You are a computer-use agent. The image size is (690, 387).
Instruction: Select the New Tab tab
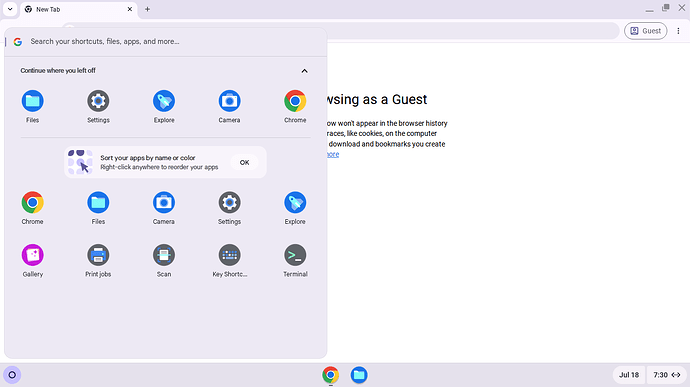tap(78, 9)
